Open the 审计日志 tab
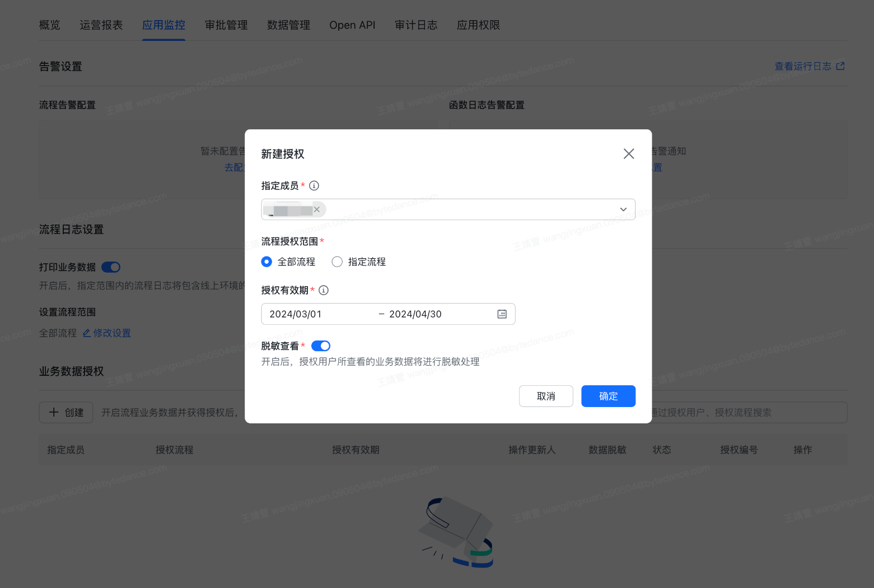 pos(416,25)
